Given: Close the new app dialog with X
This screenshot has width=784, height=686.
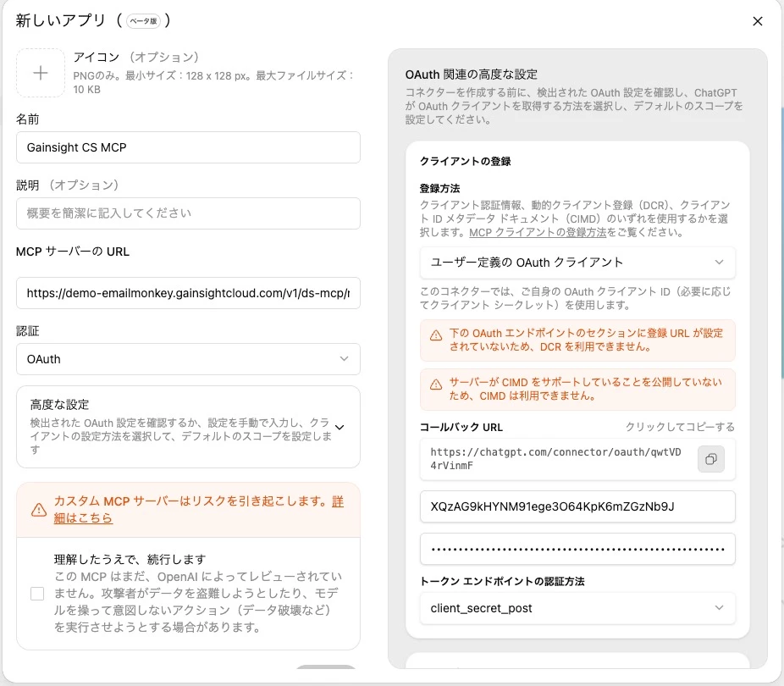Looking at the screenshot, I should [758, 21].
